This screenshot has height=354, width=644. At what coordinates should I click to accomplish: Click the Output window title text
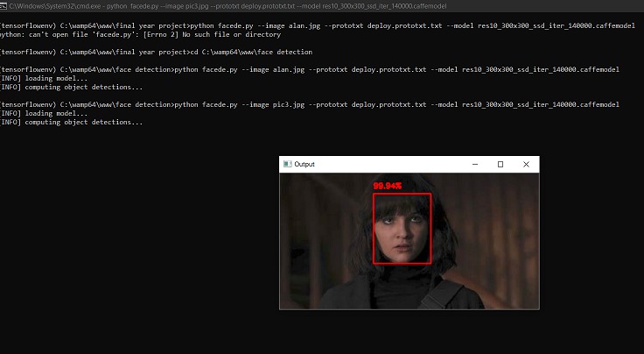click(x=304, y=164)
